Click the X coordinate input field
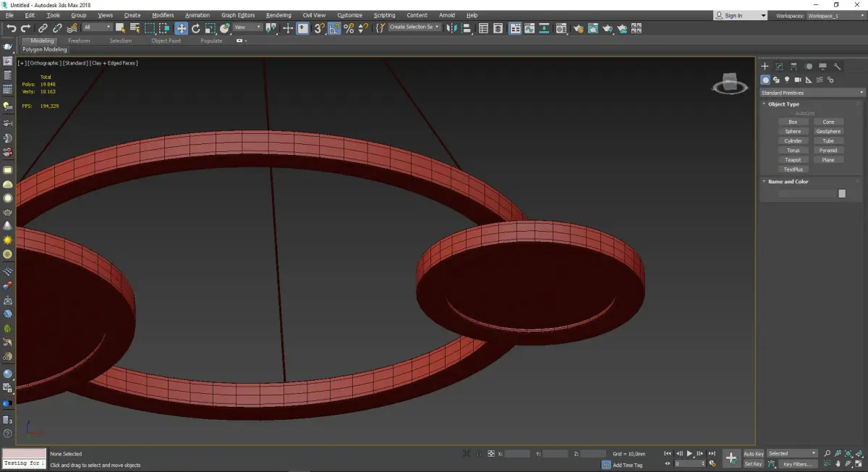The image size is (868, 472). [x=517, y=453]
